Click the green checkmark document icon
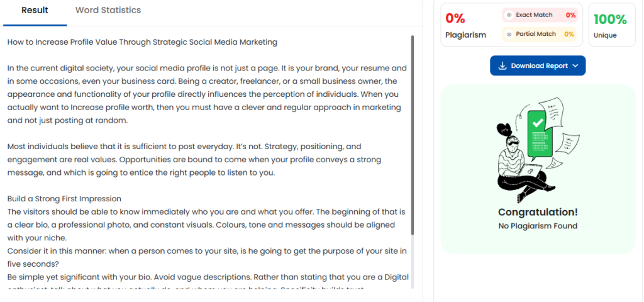The image size is (644, 302). point(537,132)
